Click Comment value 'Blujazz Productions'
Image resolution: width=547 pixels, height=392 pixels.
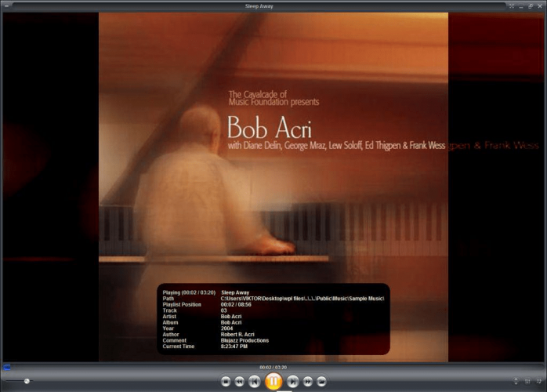pyautogui.click(x=245, y=340)
